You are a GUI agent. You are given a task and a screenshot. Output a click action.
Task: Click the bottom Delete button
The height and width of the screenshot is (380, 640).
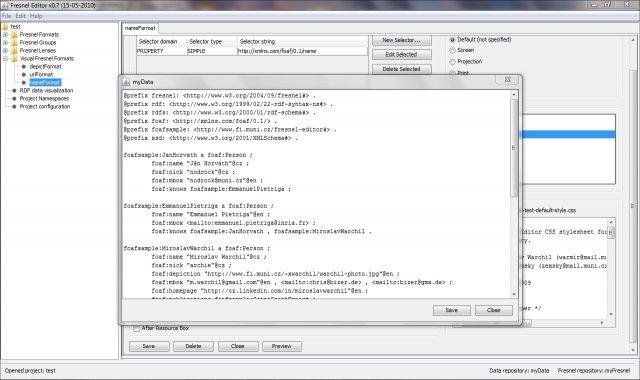click(193, 346)
